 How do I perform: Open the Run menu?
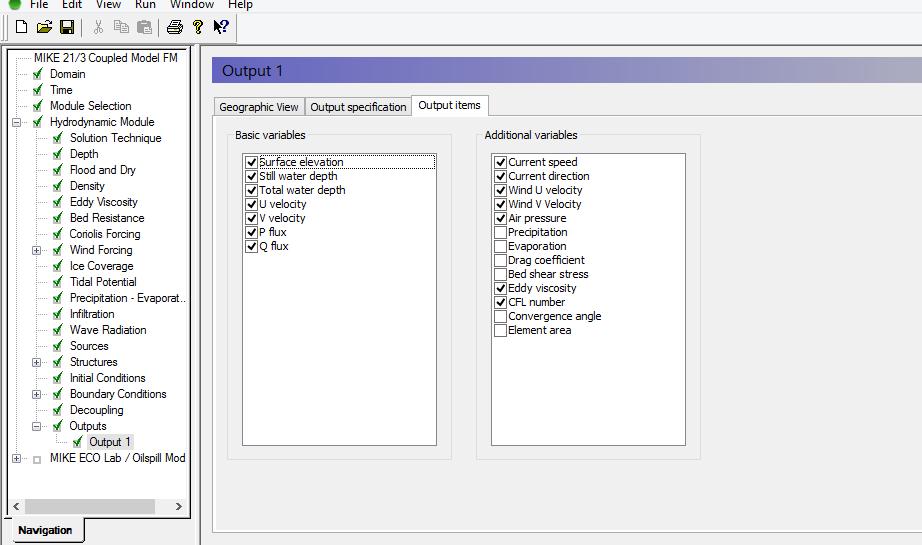point(145,4)
